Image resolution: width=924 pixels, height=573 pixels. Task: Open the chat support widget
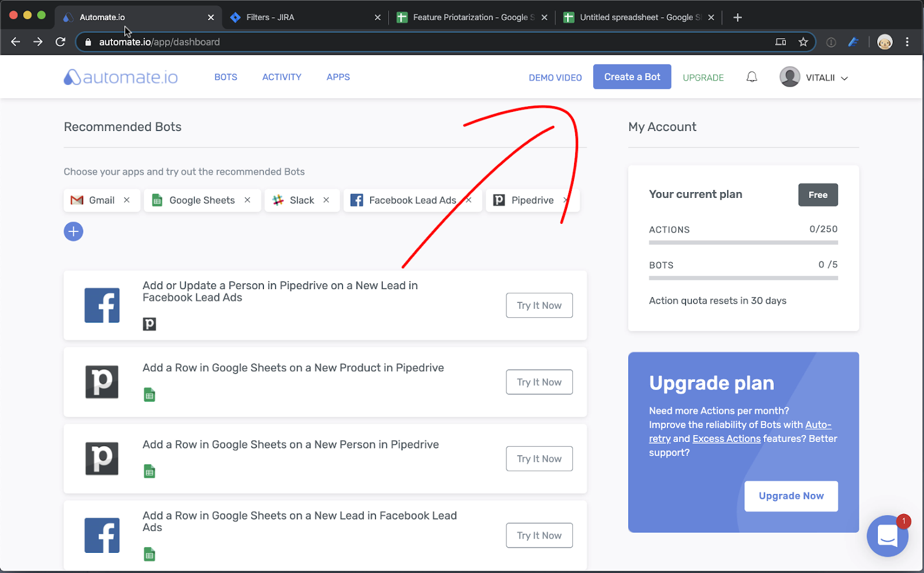[x=888, y=535]
